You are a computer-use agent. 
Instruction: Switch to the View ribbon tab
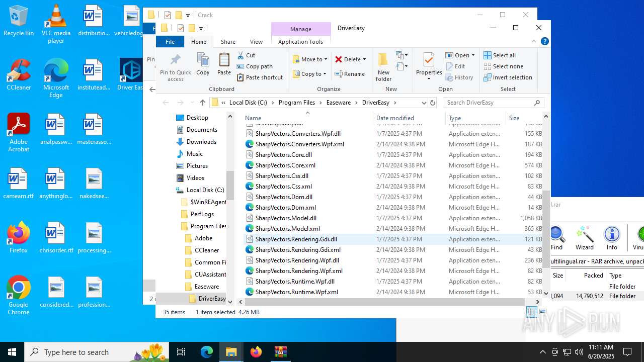click(x=256, y=42)
